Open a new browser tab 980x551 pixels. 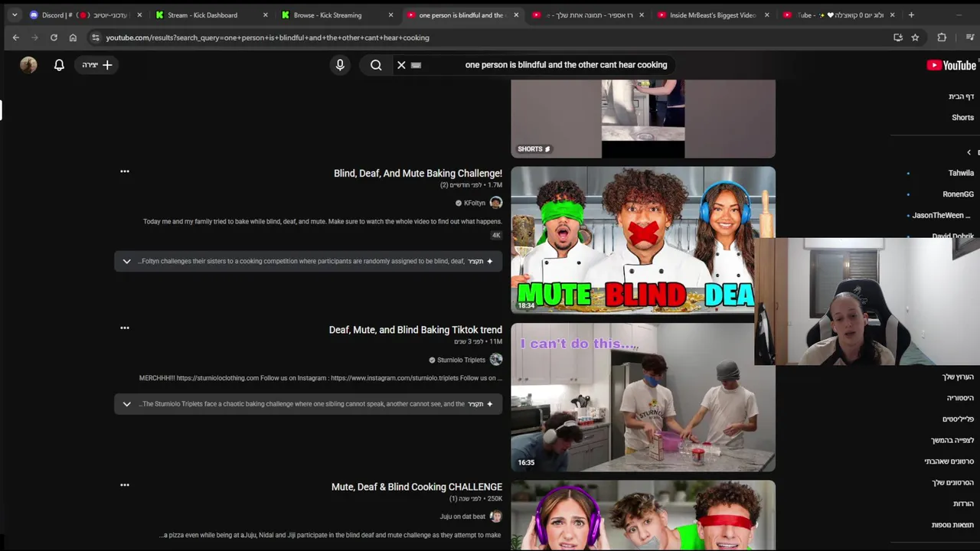click(x=911, y=15)
